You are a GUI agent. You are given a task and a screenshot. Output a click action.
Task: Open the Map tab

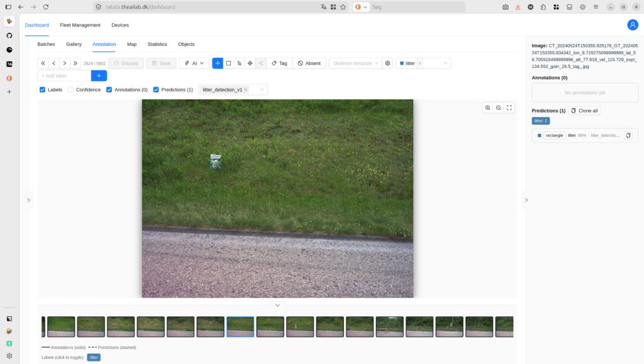[x=131, y=44]
